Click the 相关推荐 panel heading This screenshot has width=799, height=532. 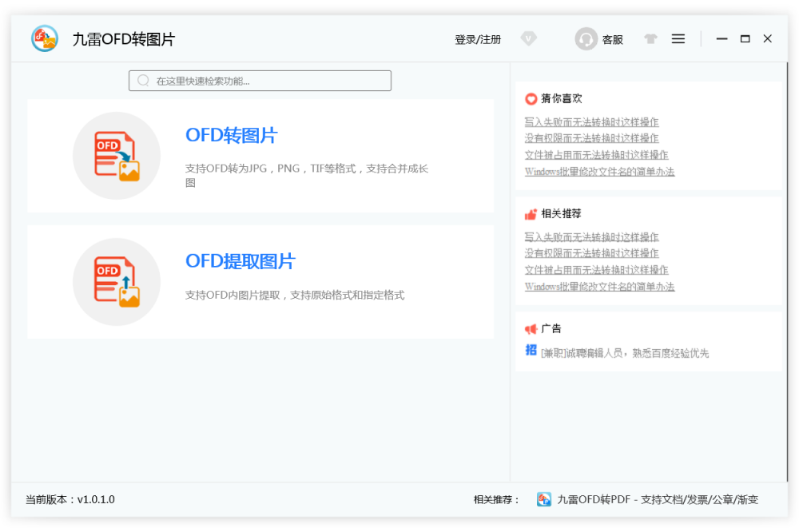coord(561,213)
